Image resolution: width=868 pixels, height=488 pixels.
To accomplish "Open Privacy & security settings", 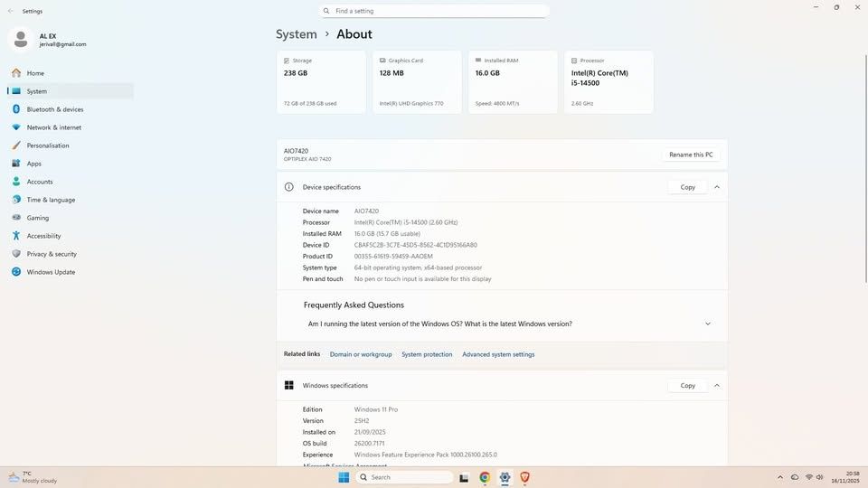I will tap(71, 254).
